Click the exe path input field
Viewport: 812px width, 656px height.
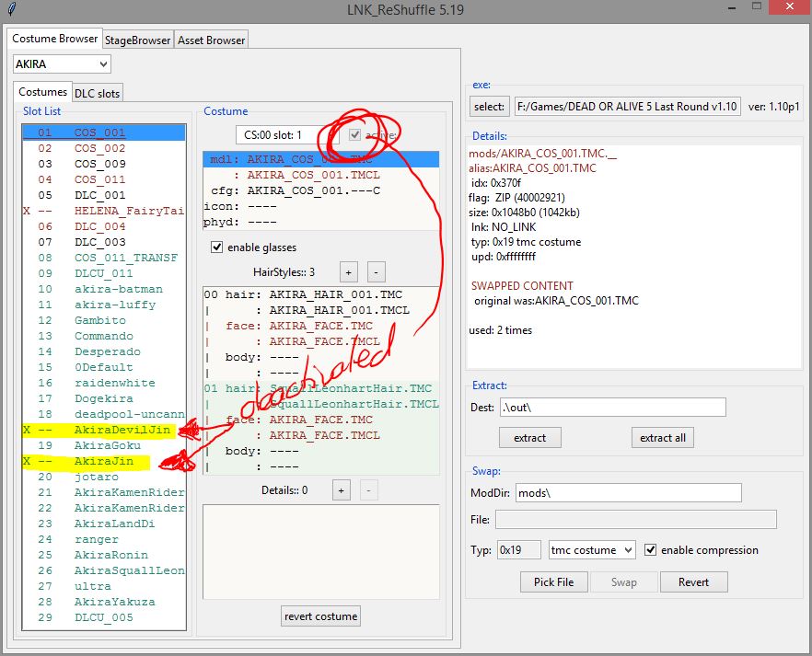coord(627,107)
